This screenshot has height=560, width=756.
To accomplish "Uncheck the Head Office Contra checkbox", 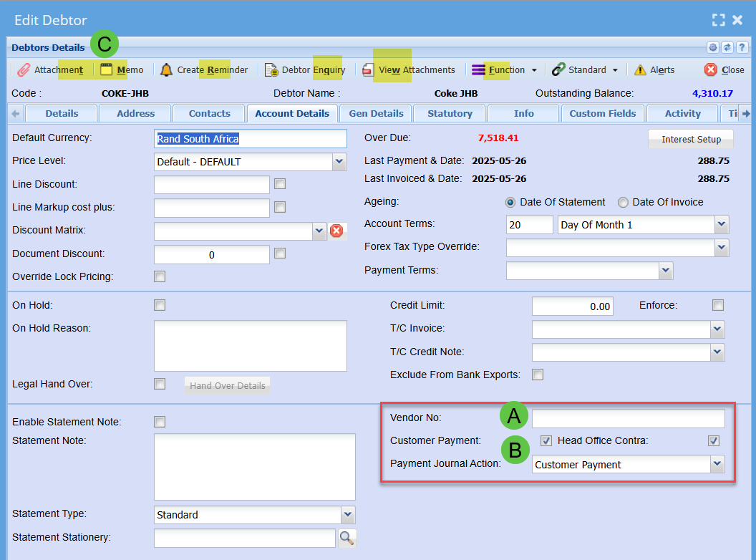I will pyautogui.click(x=713, y=440).
